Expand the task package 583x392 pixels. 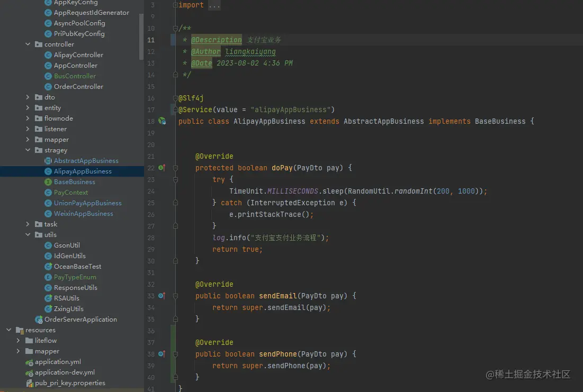pos(28,224)
